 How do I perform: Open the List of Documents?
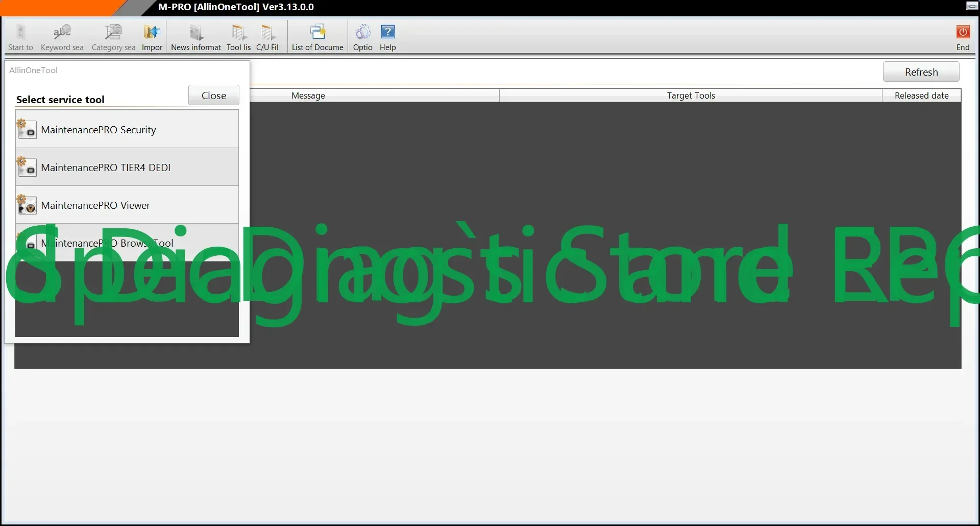pyautogui.click(x=317, y=37)
